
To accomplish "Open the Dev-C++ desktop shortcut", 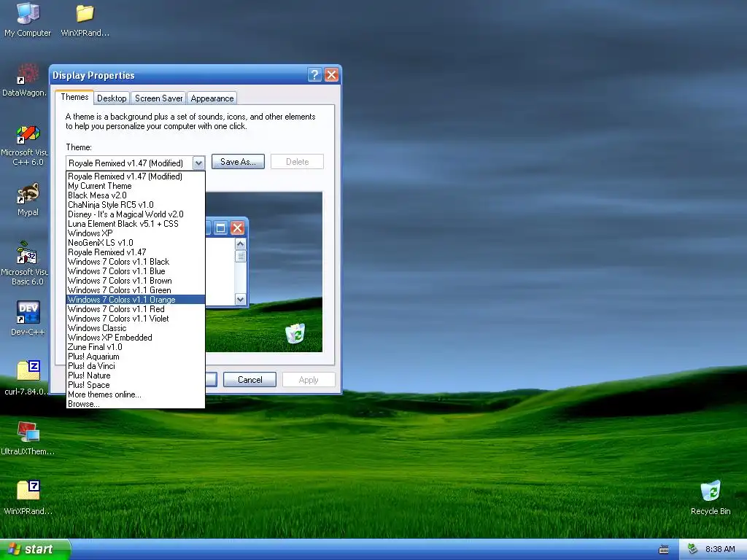I will 28,318.
